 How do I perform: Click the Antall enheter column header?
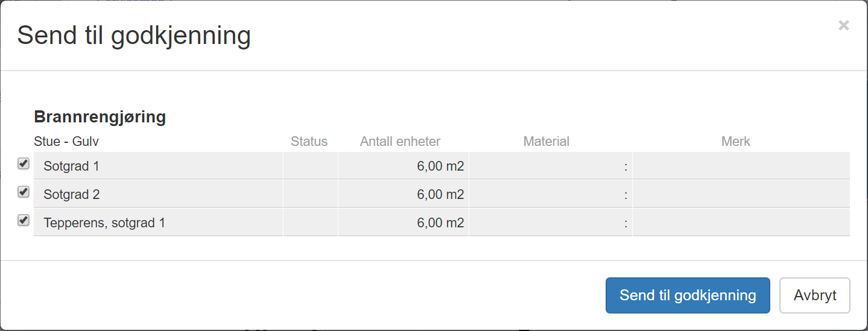pyautogui.click(x=400, y=142)
